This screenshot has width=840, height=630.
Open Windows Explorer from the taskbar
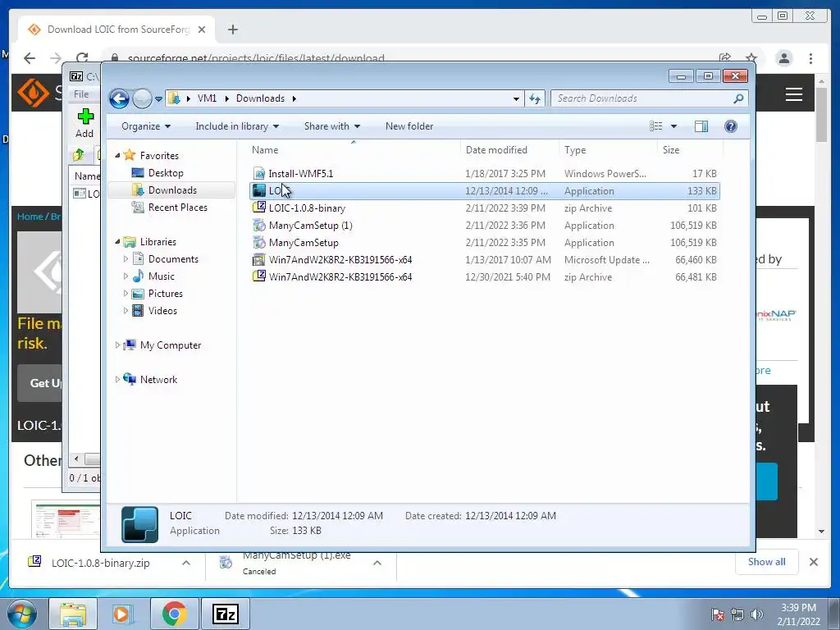[73, 614]
